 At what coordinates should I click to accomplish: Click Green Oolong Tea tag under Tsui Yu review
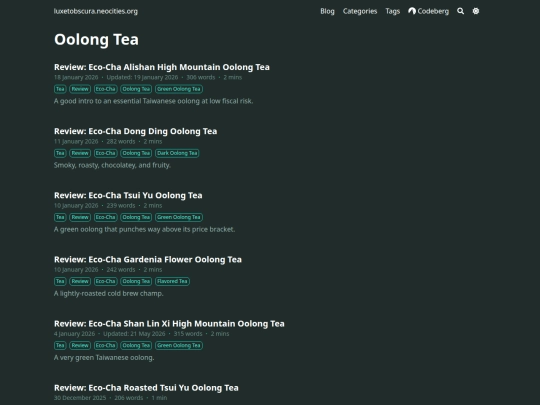pyautogui.click(x=179, y=217)
